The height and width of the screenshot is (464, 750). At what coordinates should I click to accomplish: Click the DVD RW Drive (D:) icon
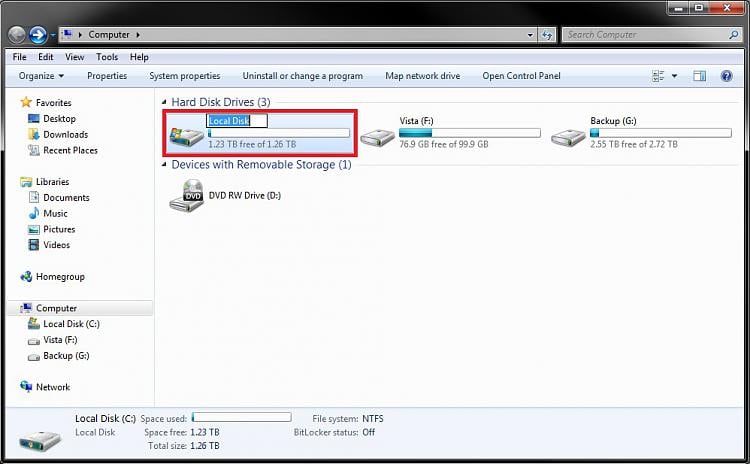point(187,195)
